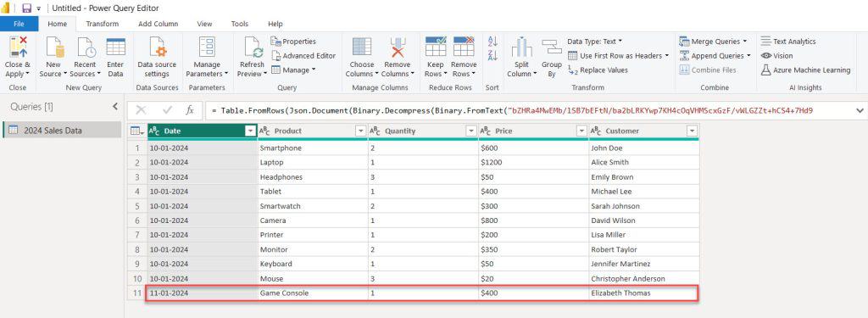Click the New Source icon
Viewport: 868px width, 318px height.
[54, 47]
